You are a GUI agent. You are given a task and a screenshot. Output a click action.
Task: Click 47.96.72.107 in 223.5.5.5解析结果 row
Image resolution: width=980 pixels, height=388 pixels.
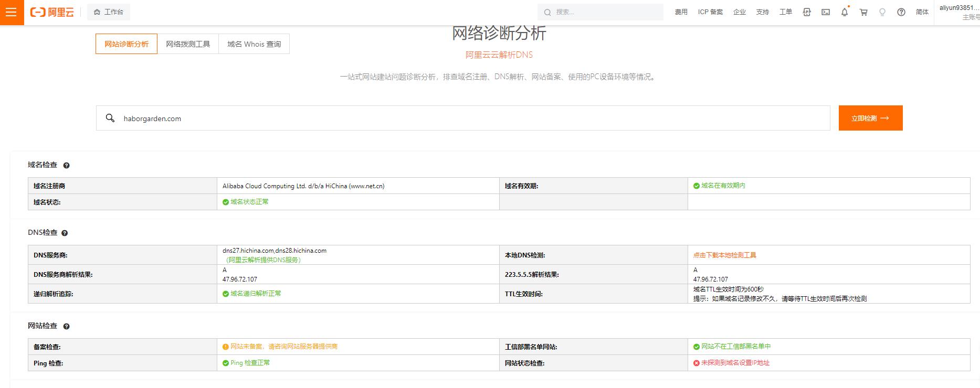click(711, 279)
